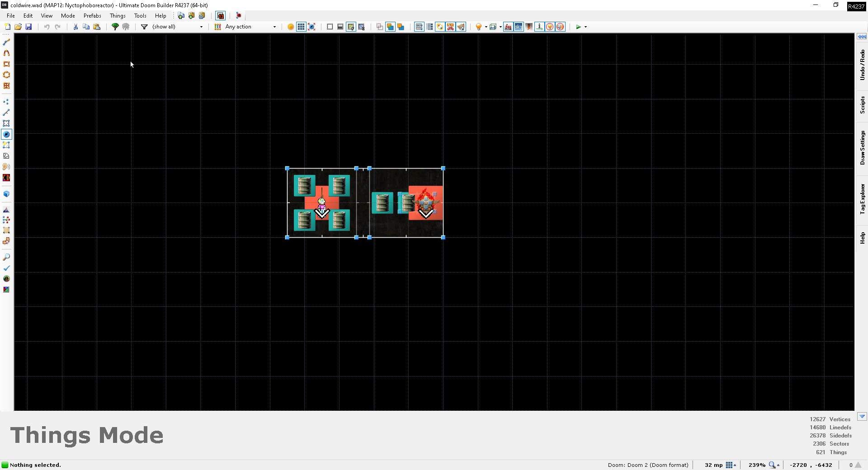Expand the dynamic lights dropdown arrow

point(486,27)
